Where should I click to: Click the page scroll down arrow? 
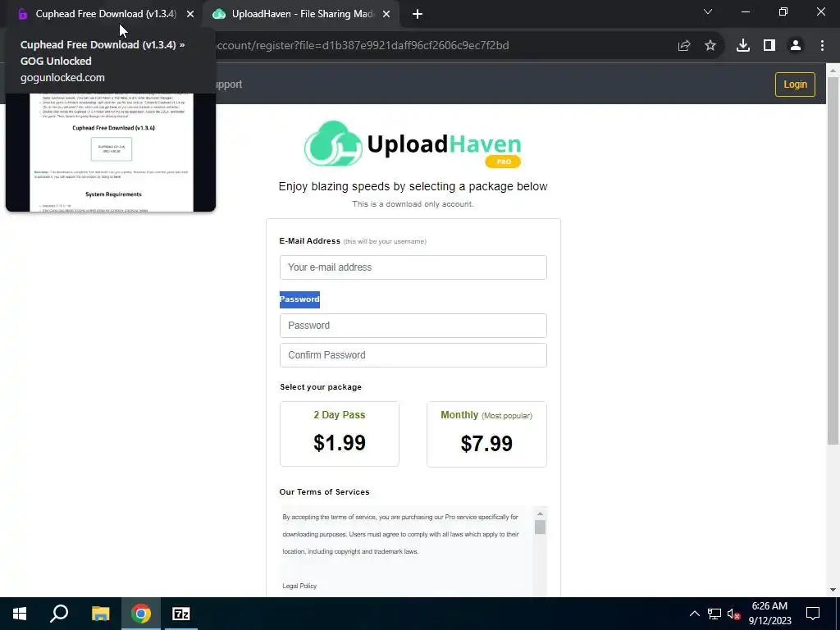tap(833, 590)
